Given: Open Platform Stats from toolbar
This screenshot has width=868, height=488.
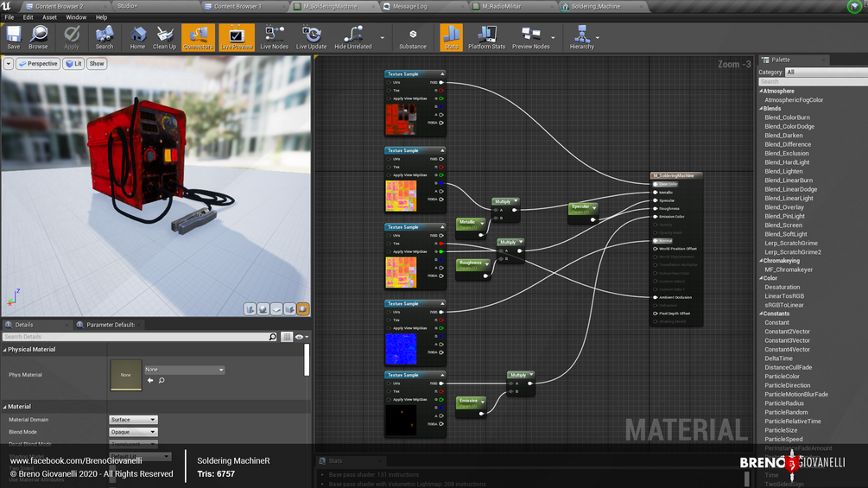Looking at the screenshot, I should [x=486, y=37].
